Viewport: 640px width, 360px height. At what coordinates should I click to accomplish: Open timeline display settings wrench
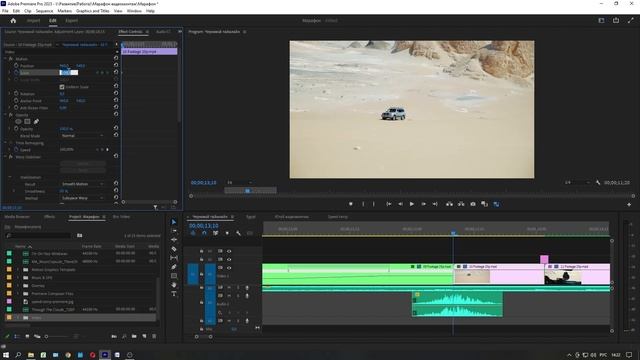tap(238, 233)
